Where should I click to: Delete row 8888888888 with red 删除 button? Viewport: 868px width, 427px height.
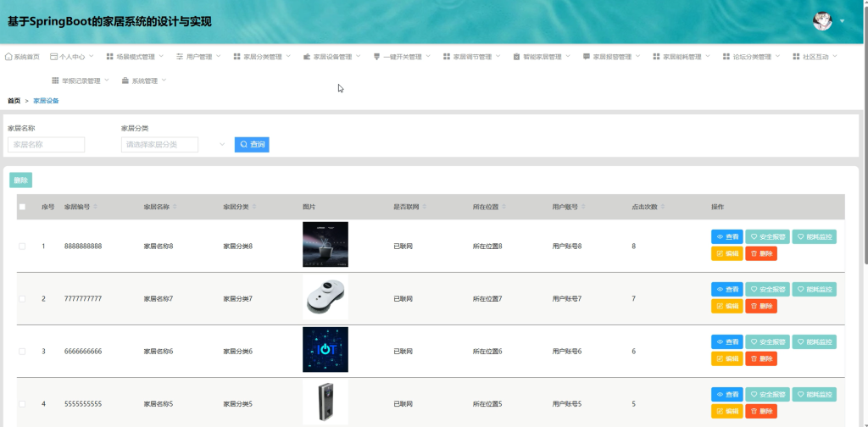761,253
